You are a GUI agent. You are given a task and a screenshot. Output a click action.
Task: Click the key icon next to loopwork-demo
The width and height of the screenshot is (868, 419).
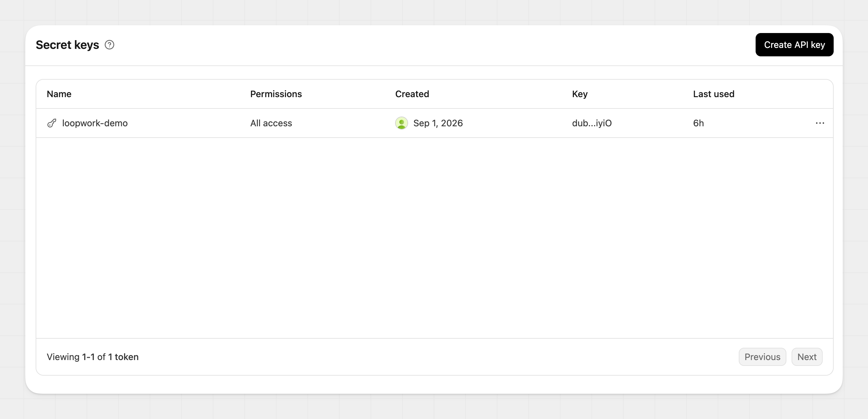coord(51,123)
